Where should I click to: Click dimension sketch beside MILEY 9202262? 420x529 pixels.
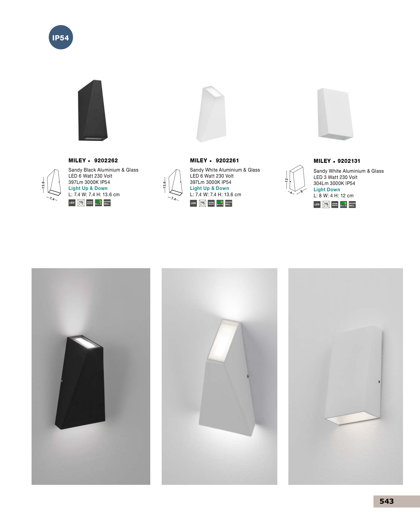tap(51, 185)
